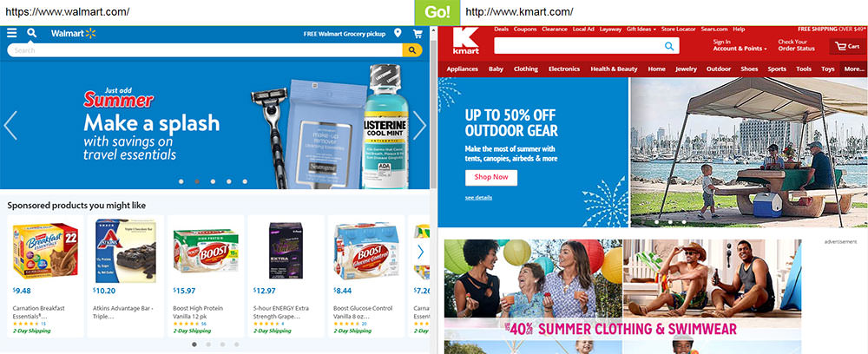Open the Health & Beauty category

tap(614, 69)
